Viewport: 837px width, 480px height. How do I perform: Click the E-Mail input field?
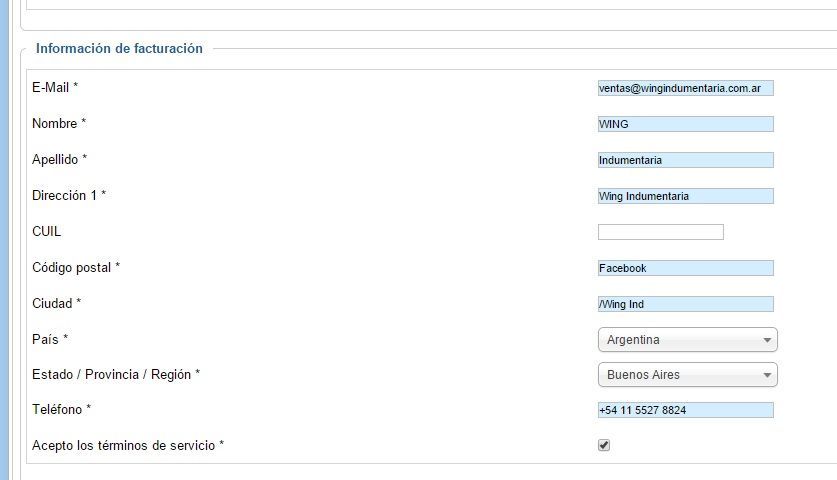(x=685, y=88)
